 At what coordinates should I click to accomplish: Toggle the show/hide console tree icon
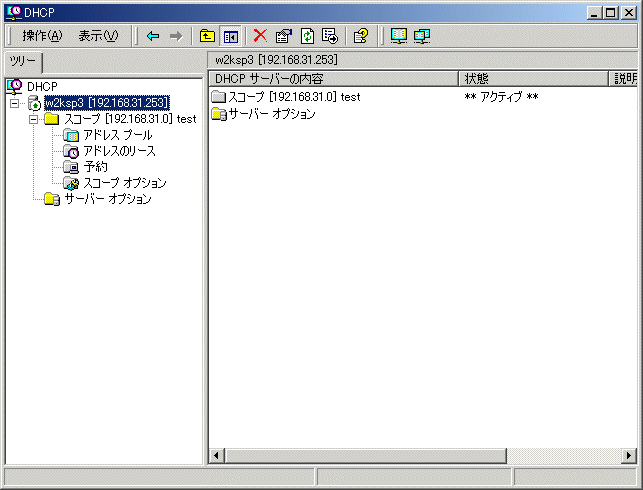click(x=231, y=36)
